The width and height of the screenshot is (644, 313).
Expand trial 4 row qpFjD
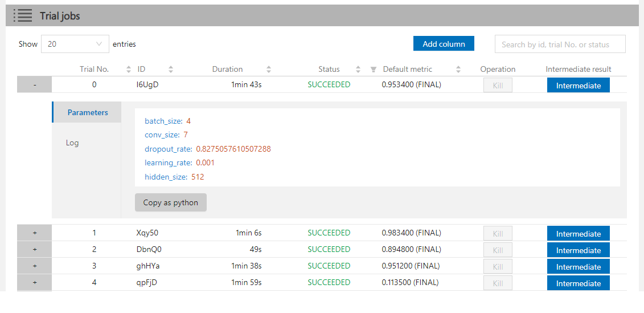tap(35, 282)
